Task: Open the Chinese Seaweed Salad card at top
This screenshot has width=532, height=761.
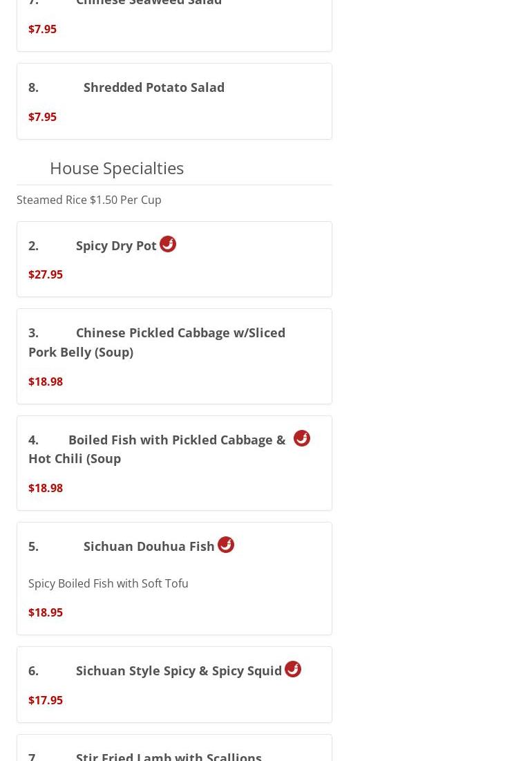Action: coord(174,26)
